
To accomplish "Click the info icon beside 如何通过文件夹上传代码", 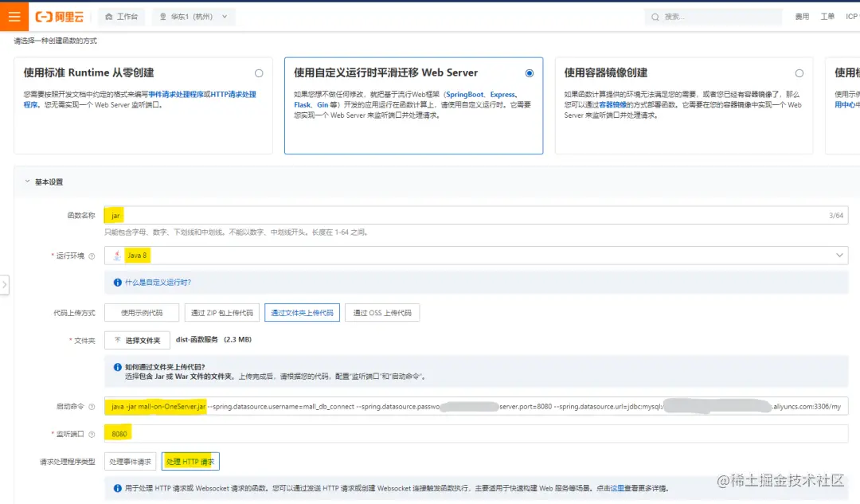I will coord(117,367).
